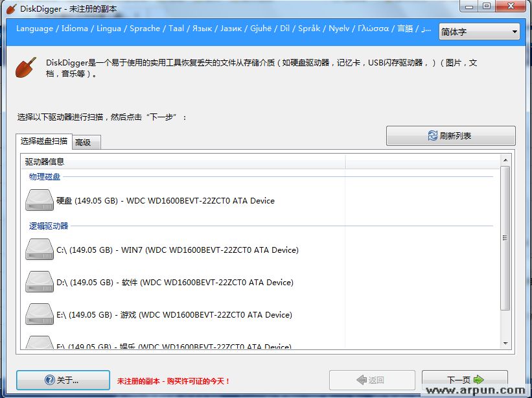
Task: Maximize the DiskDigger window
Action: tap(487, 6)
